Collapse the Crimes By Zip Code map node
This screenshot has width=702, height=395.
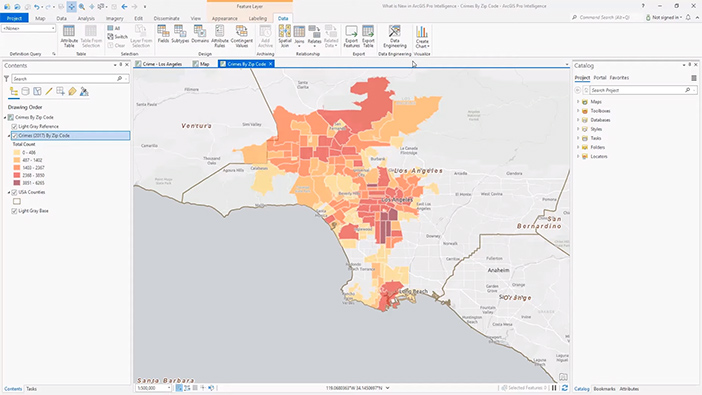point(5,117)
